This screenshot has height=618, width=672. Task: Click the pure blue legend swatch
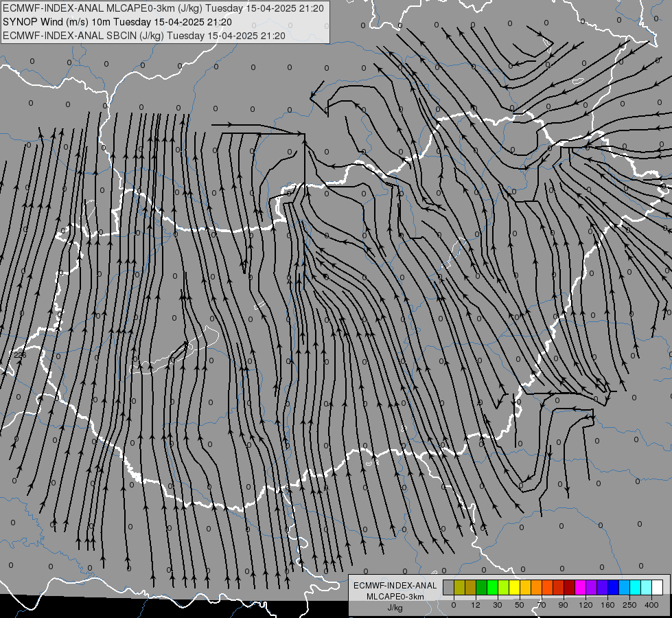(613, 588)
